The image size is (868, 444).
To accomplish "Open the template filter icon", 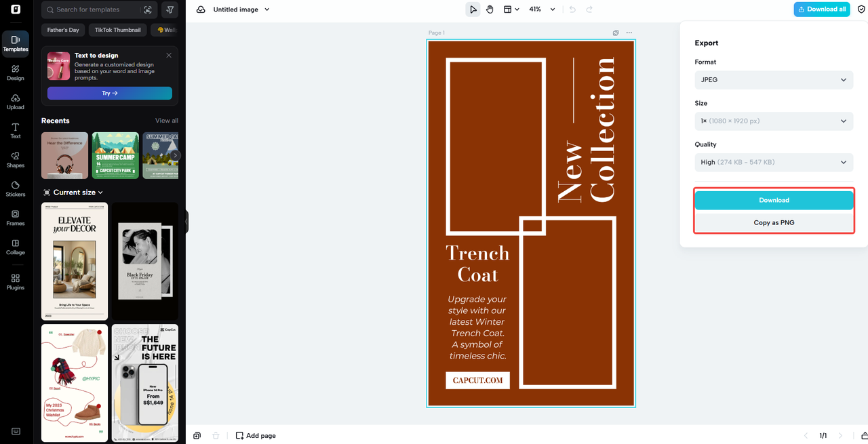I will 170,9.
